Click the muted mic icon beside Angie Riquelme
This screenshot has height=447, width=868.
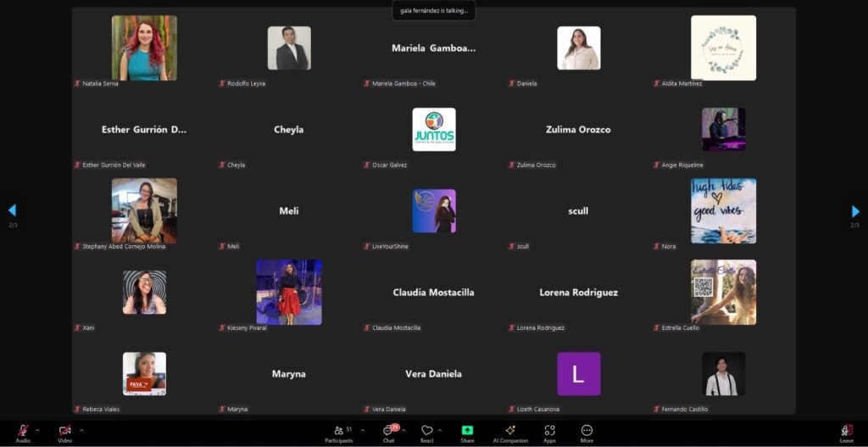(657, 165)
